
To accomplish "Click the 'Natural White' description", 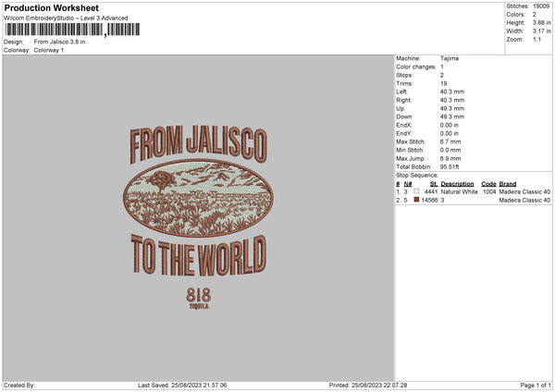I will [460, 191].
